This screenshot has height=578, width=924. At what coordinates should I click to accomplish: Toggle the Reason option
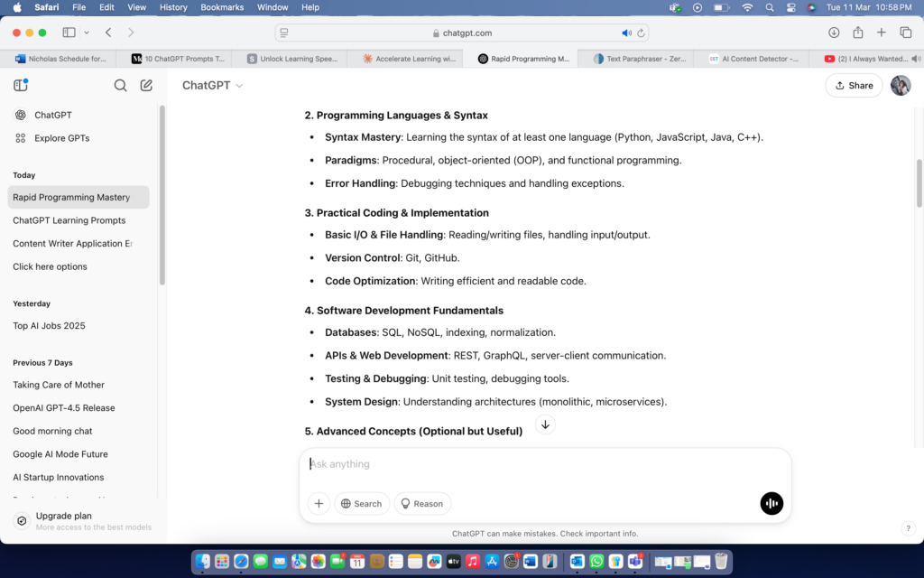(422, 504)
